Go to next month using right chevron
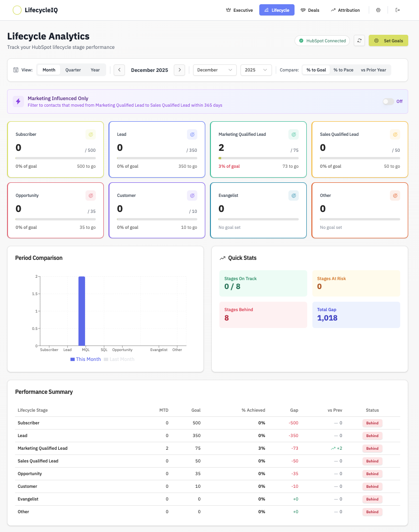The image size is (419, 532). [179, 70]
